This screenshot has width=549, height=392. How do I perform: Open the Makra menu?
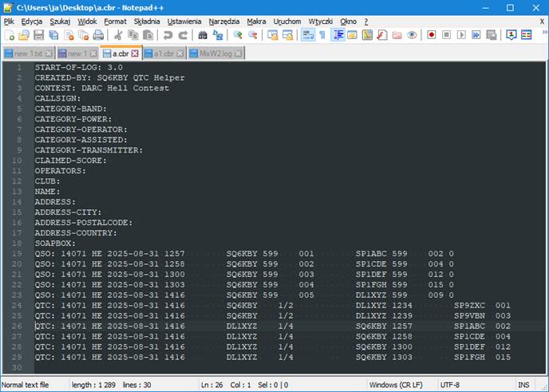pyautogui.click(x=256, y=22)
